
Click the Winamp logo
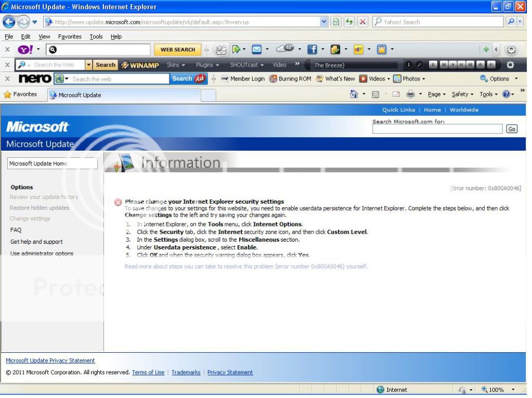tap(140, 65)
